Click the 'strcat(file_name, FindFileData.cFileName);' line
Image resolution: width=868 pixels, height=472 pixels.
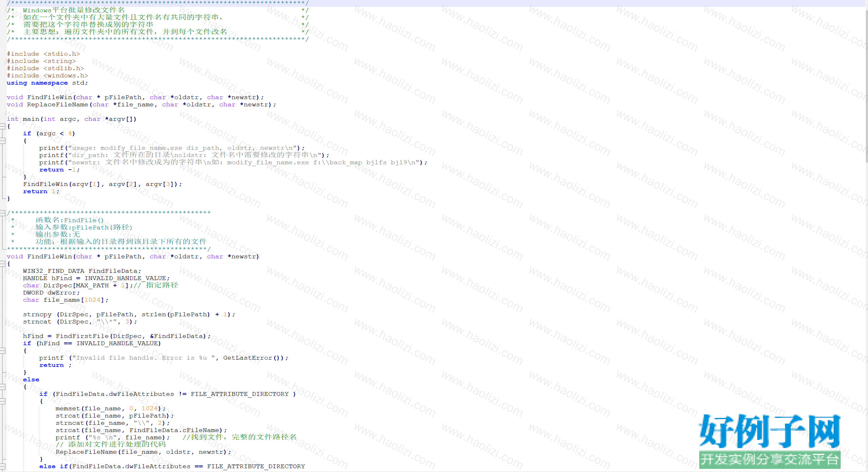tap(142, 430)
